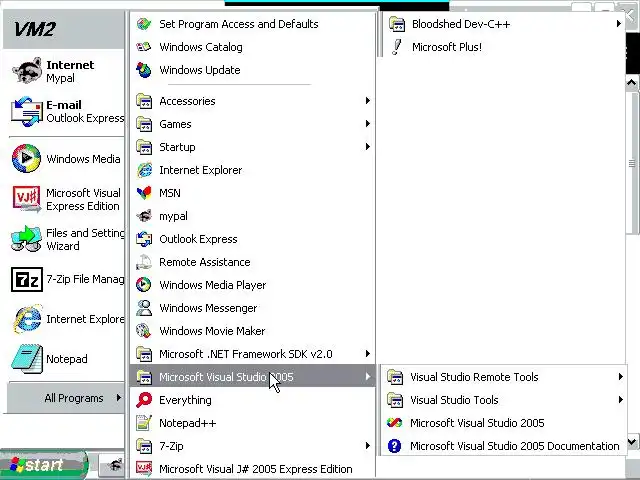This screenshot has width=640, height=480.
Task: Click the Visual J# 2005 Express icon in programs list
Action: (x=144, y=469)
